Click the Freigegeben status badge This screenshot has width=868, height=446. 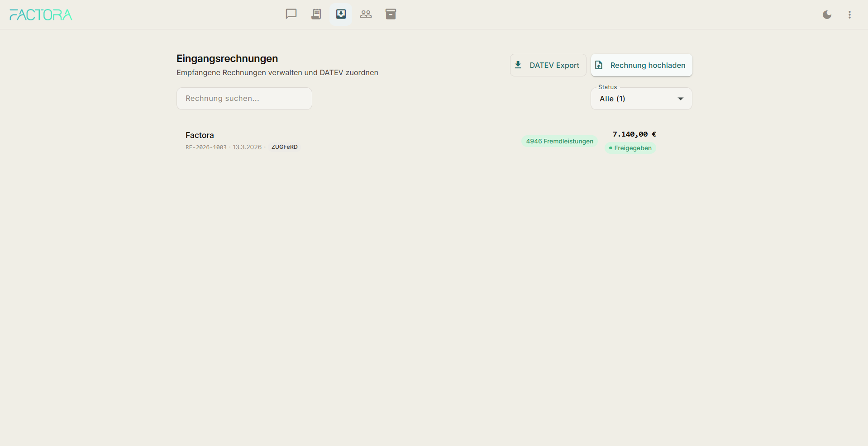coord(630,148)
